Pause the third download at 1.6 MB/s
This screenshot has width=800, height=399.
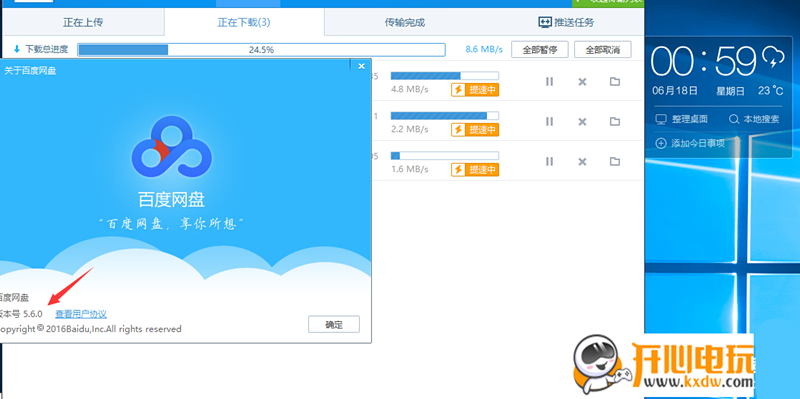pyautogui.click(x=549, y=161)
